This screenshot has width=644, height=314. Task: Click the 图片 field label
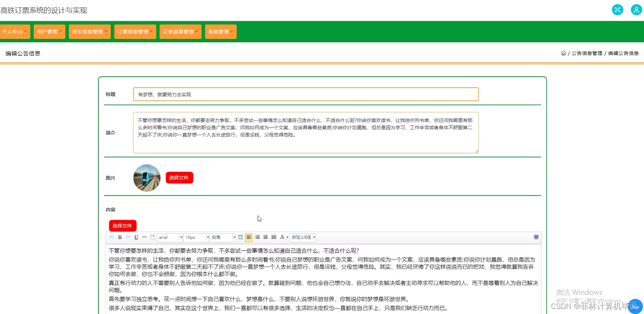(111, 178)
